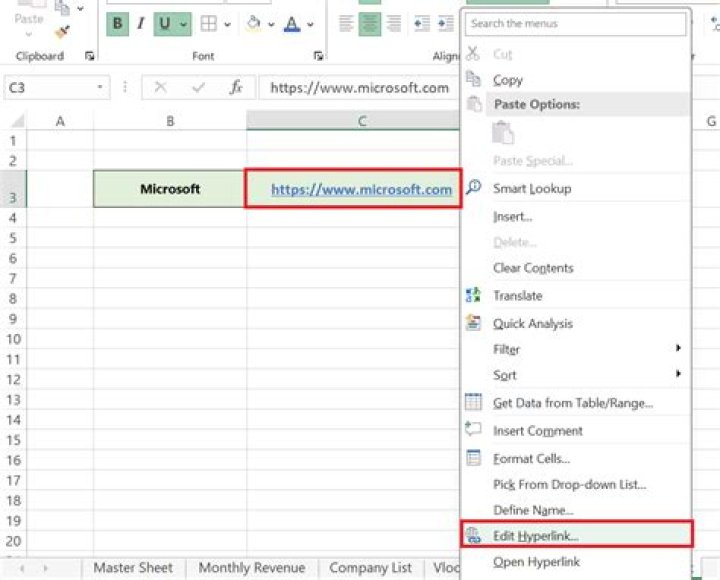The image size is (720, 580).
Task: Choose Open Hyperlink in context menu
Action: tap(576, 561)
